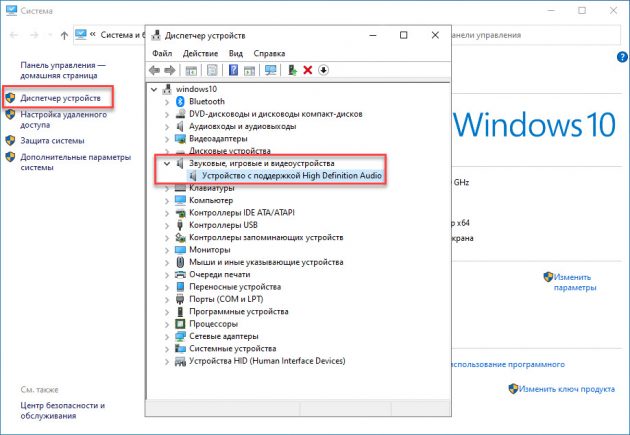The width and height of the screenshot is (630, 435).
Task: Select the Дисковые устройства row
Action: point(229,151)
